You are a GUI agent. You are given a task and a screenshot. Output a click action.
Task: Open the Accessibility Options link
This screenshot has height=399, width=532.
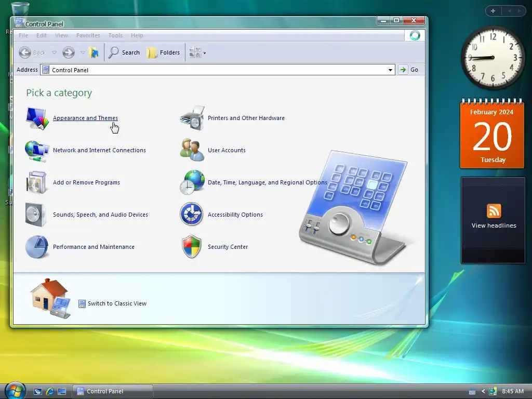click(x=235, y=215)
